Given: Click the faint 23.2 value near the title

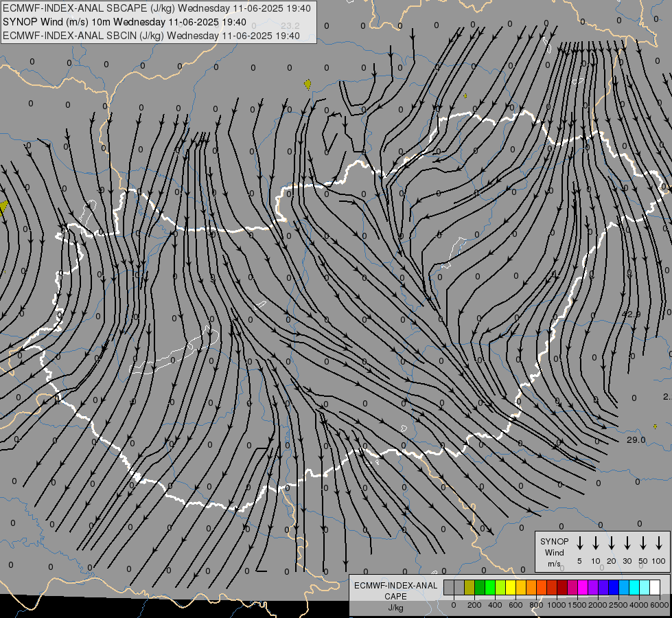Looking at the screenshot, I should click(x=290, y=25).
